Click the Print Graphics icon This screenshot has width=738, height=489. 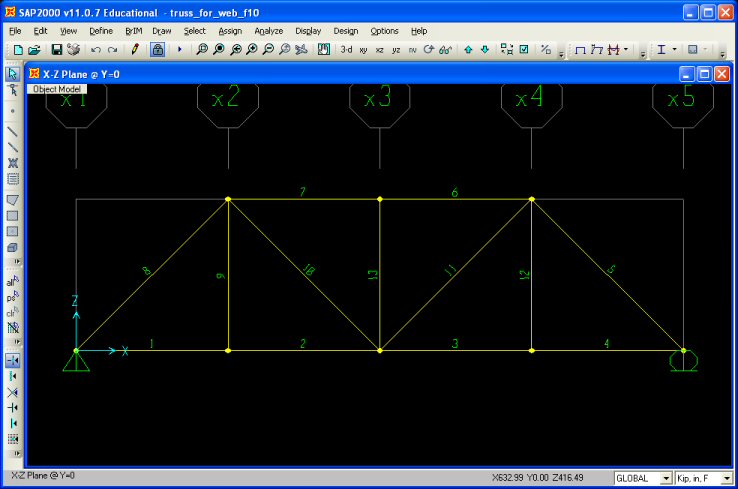click(x=73, y=49)
